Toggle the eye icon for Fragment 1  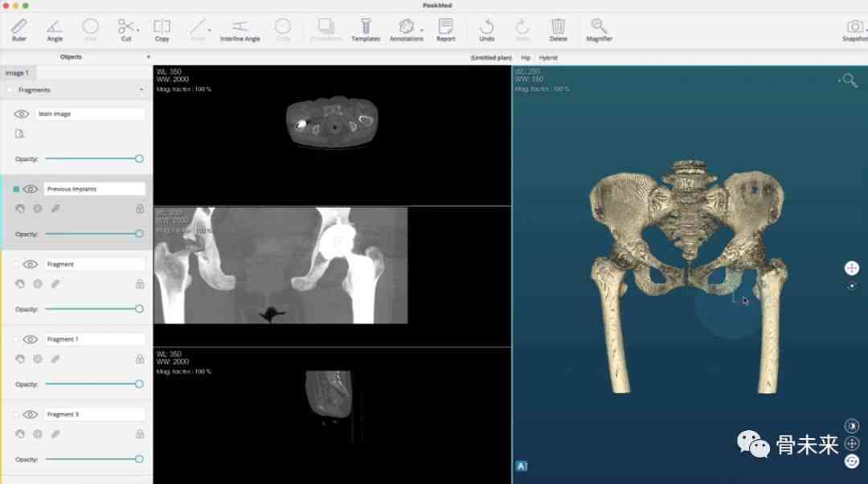pyautogui.click(x=31, y=339)
